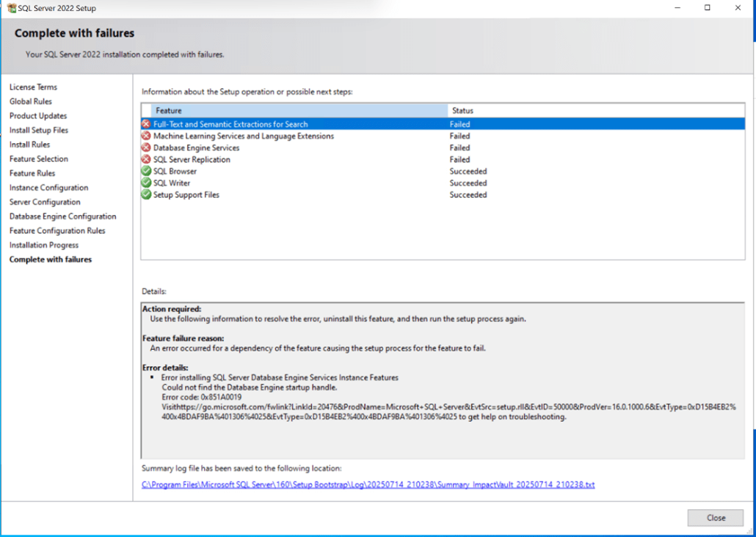This screenshot has height=537, width=756.
Task: Click Feature Rules step
Action: 32,173
